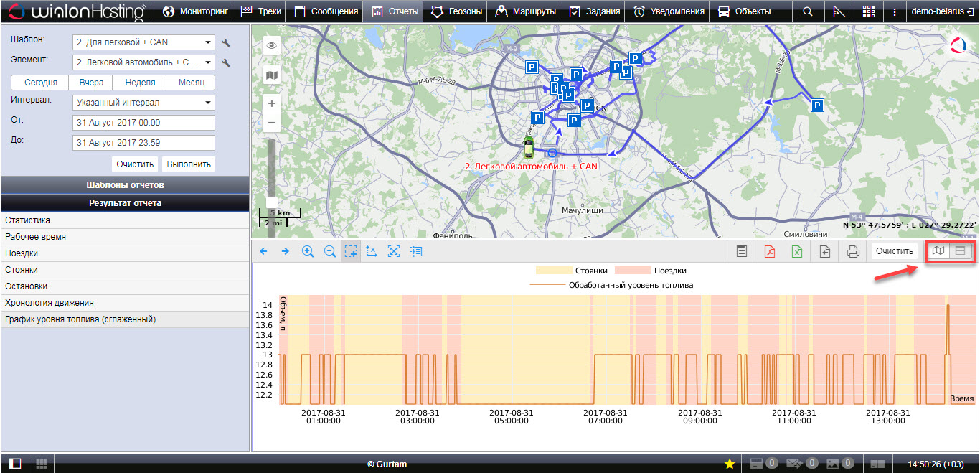Open the Интервал dropdown
980x473 pixels.
143,103
